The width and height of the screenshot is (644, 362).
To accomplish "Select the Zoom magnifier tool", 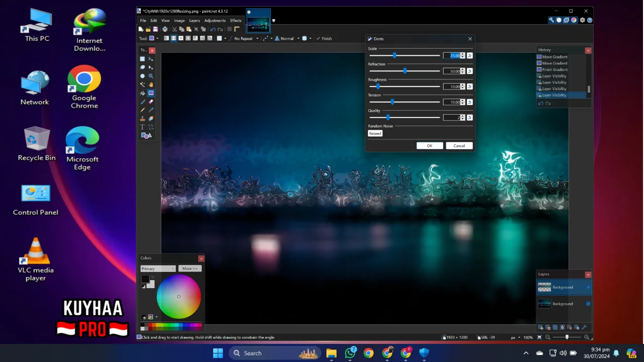I will click(x=151, y=76).
